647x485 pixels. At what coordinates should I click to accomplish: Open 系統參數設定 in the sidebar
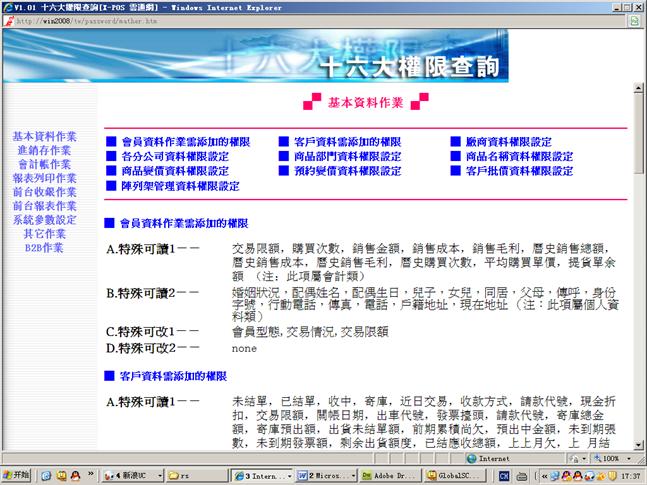click(44, 219)
